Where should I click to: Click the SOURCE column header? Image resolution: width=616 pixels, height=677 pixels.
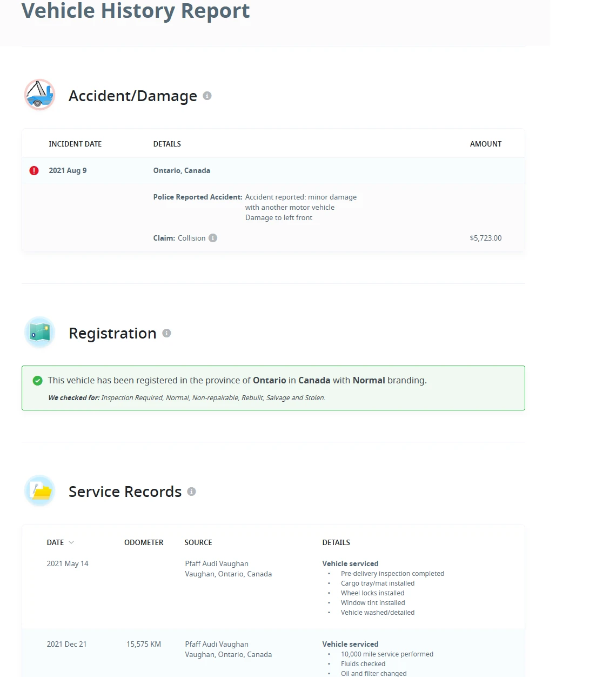[198, 542]
